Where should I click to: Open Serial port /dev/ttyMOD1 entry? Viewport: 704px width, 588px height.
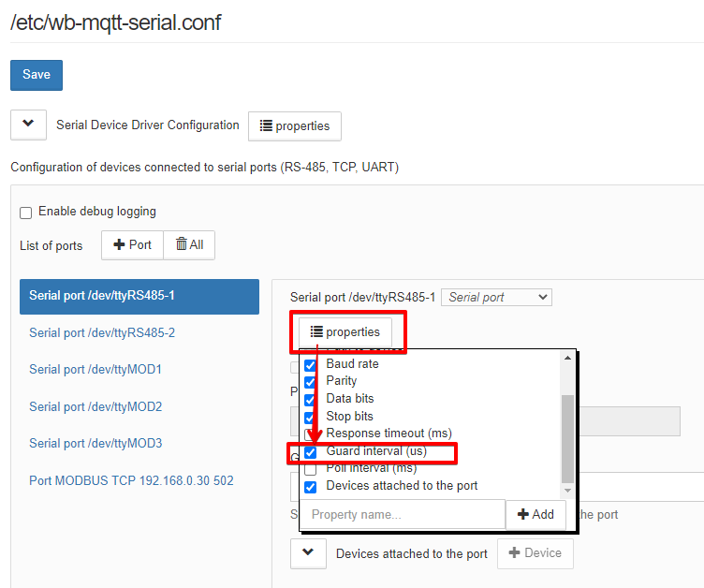95,369
